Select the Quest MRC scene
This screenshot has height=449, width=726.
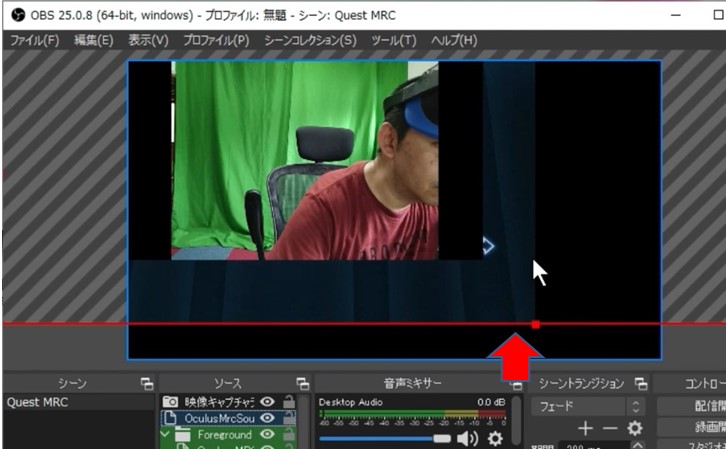point(79,402)
